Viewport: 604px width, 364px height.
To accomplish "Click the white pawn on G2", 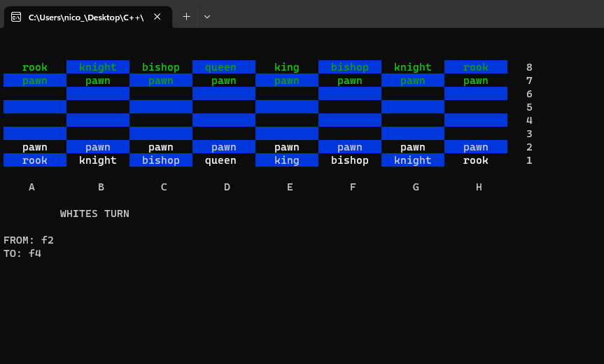I will 412,148.
